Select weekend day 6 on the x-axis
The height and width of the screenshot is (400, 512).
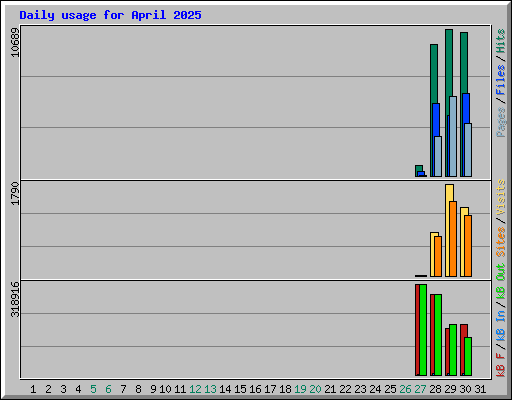[108, 389]
